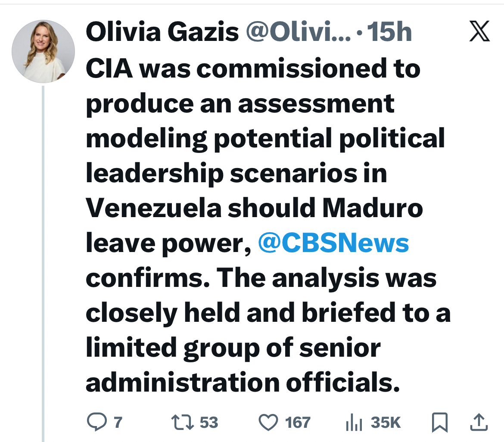Click the 35K views count
Screen dimensions: 504x442
coord(386,422)
